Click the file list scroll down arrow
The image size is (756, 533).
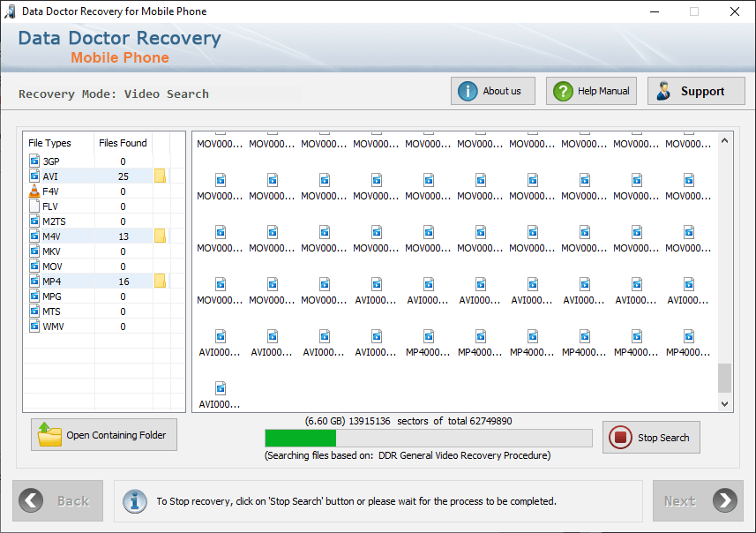724,404
